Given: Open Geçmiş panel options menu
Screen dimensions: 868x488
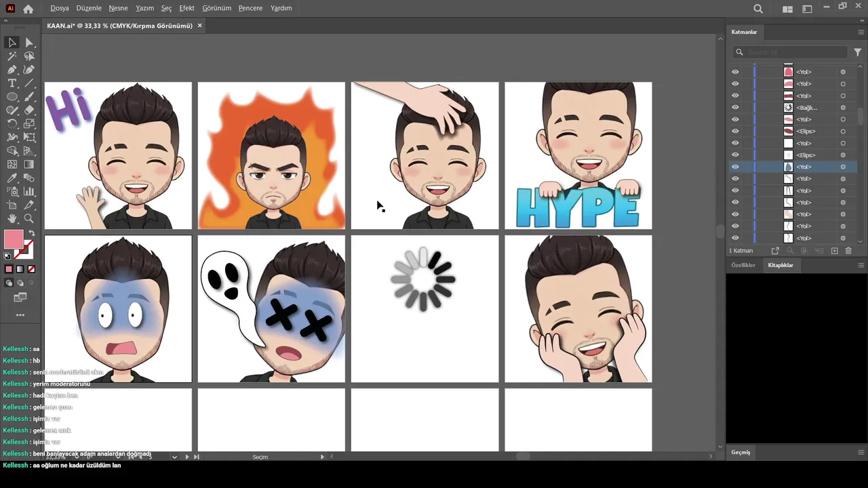Looking at the screenshot, I should click(861, 452).
